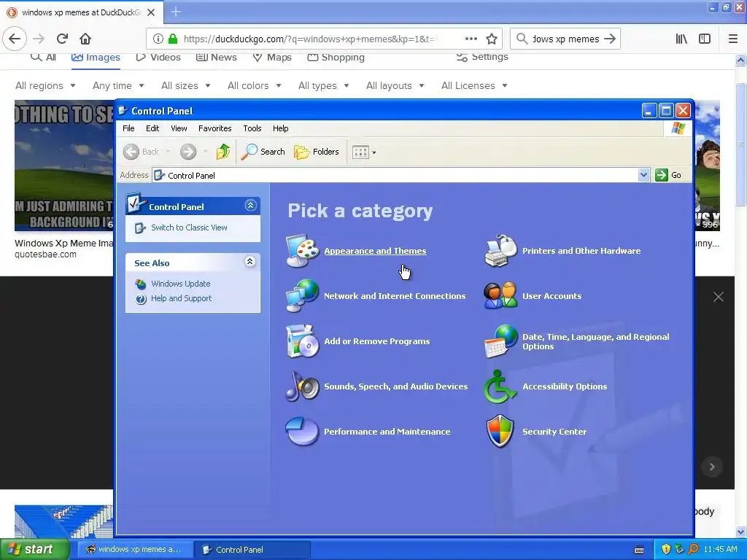This screenshot has height=560, width=747.
Task: Open the Edit menu
Action: click(152, 128)
